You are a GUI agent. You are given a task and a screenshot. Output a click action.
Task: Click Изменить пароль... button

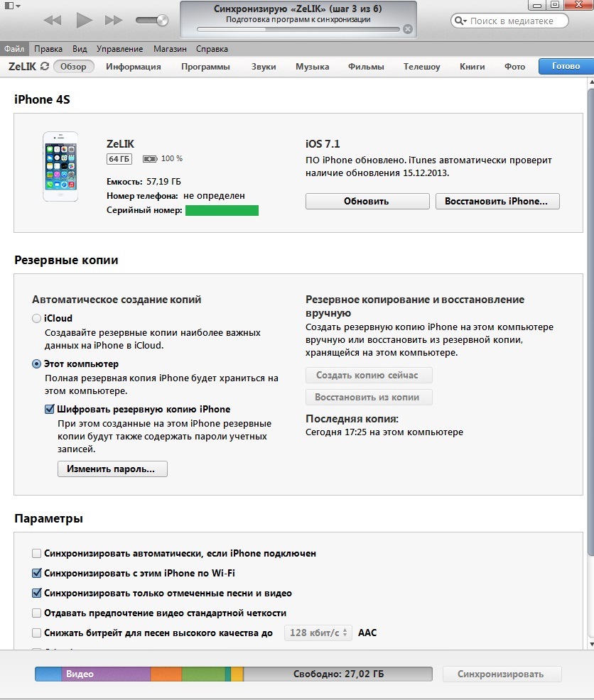click(x=113, y=469)
